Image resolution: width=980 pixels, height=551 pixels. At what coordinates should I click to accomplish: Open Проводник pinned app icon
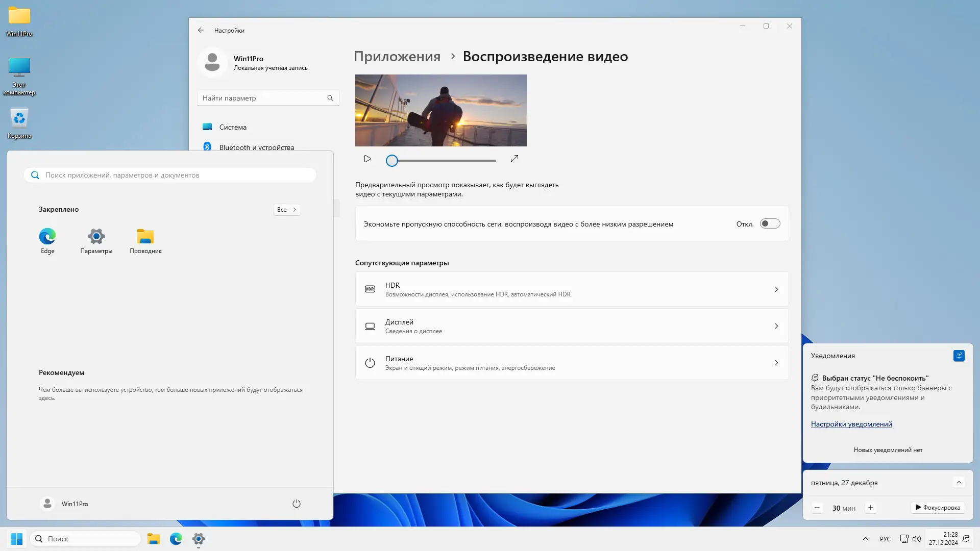click(x=145, y=237)
